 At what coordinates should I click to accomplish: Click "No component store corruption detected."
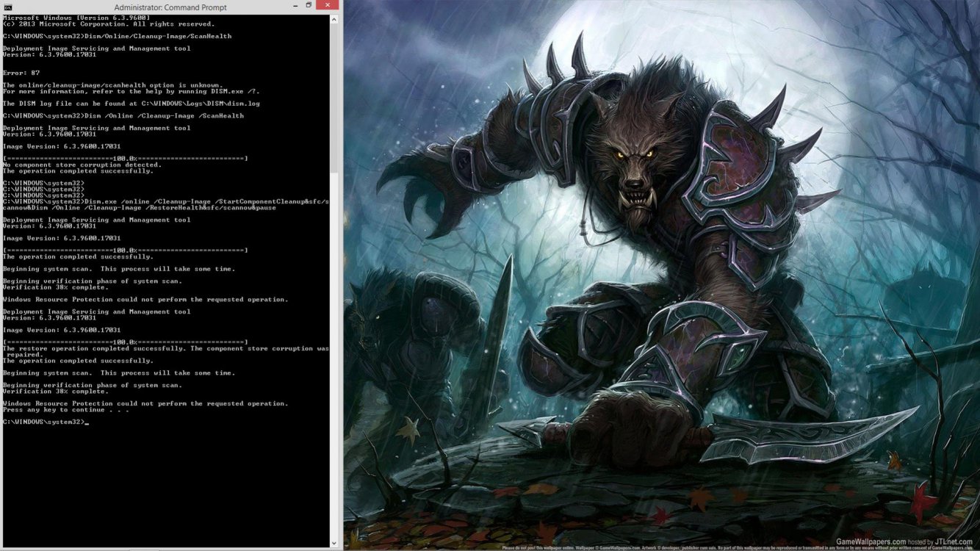82,165
